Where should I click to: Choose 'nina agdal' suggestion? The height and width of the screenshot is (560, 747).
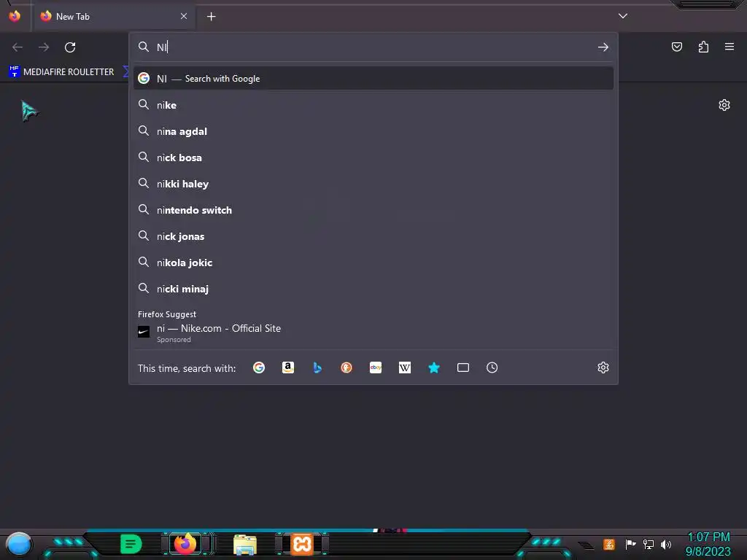373,131
